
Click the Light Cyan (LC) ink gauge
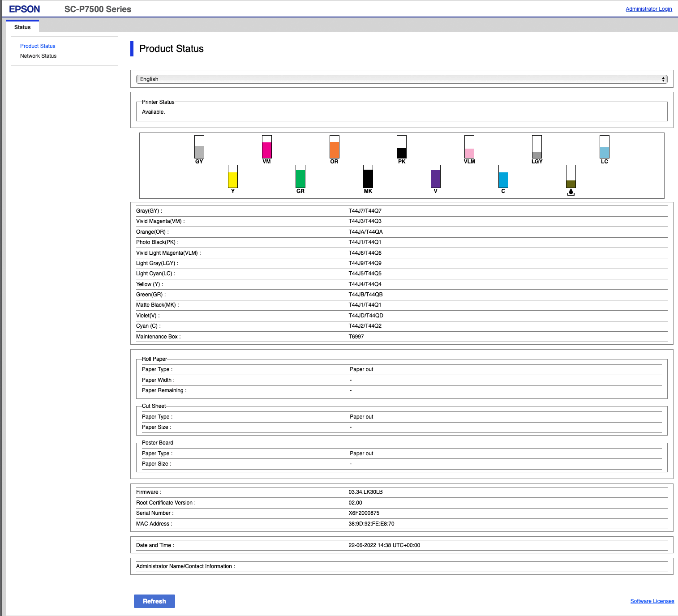605,147
